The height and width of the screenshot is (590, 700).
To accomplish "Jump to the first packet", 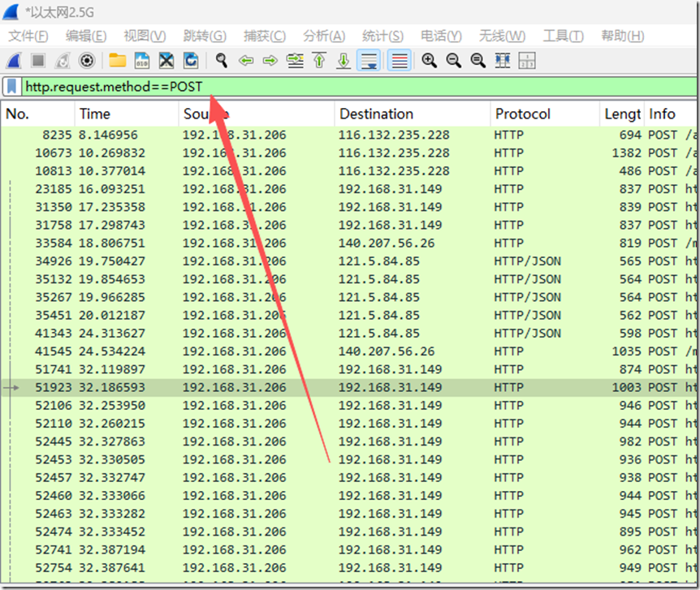I will coord(319,60).
